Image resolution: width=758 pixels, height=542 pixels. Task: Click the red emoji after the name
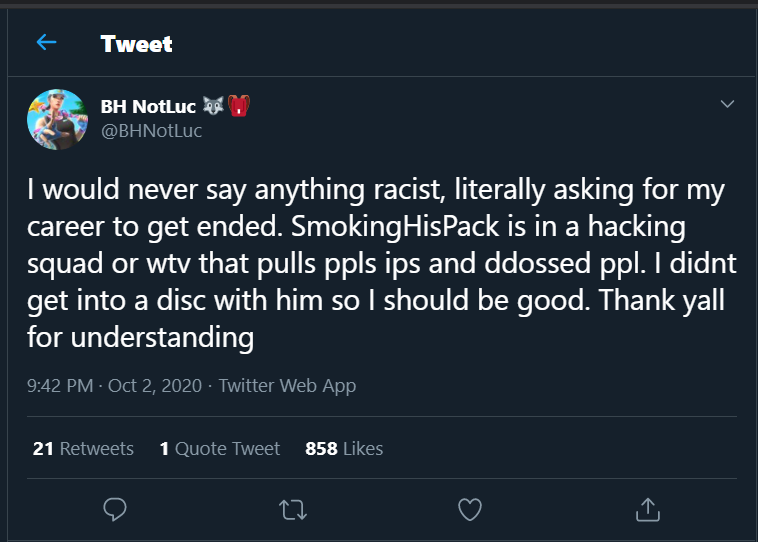(x=238, y=107)
